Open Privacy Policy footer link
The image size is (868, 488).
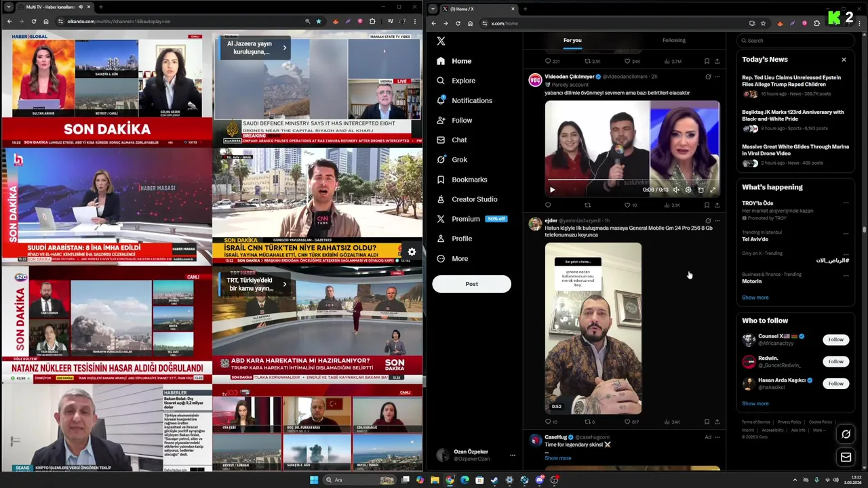click(789, 422)
